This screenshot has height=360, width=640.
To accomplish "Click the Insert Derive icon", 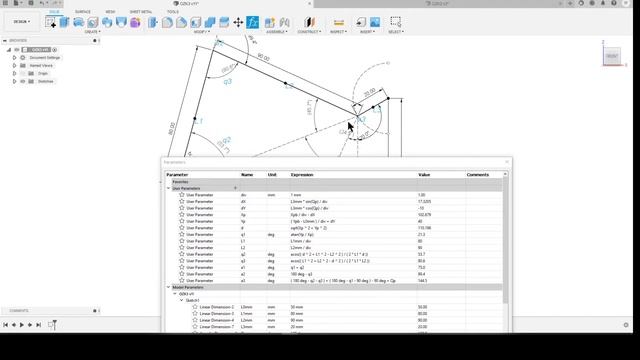I will (x=360, y=22).
